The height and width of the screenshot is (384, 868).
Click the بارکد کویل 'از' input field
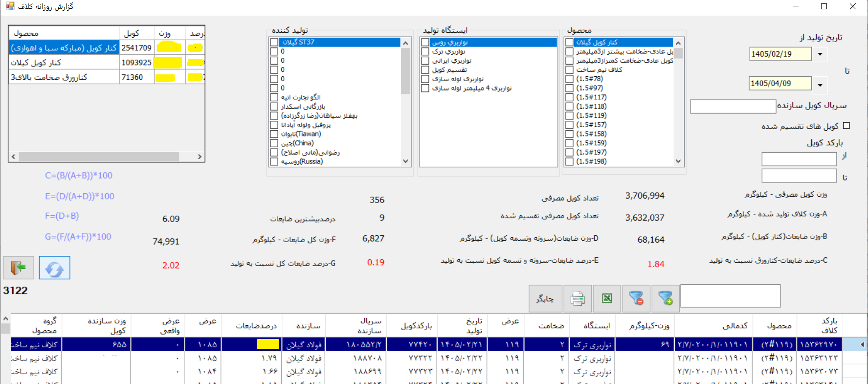(799, 159)
